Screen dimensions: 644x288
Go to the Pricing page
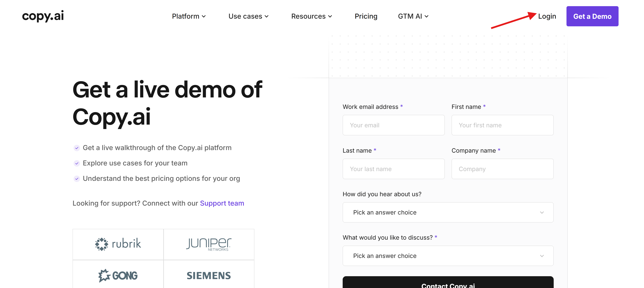pos(366,16)
